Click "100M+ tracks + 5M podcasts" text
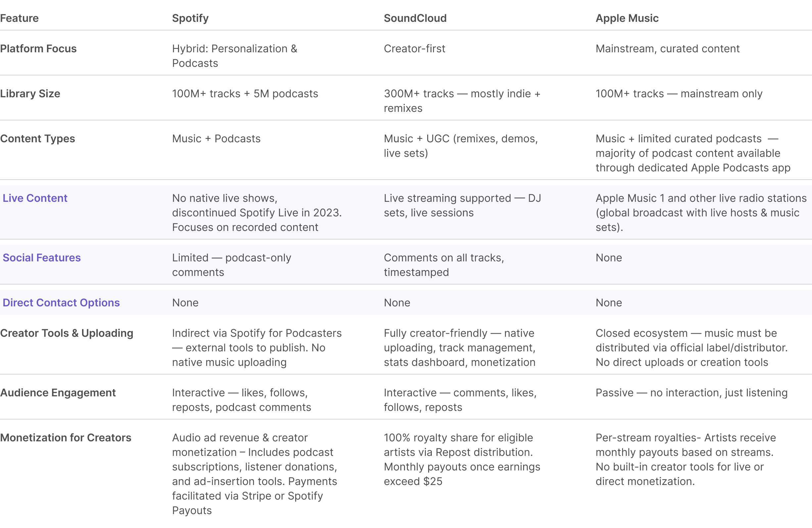 point(245,93)
